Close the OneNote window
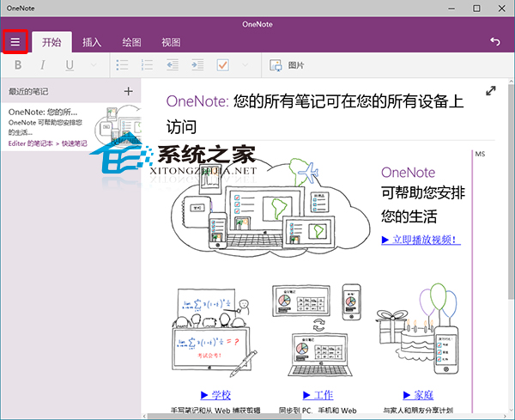Screen dimensions: 515x420 coord(502,9)
